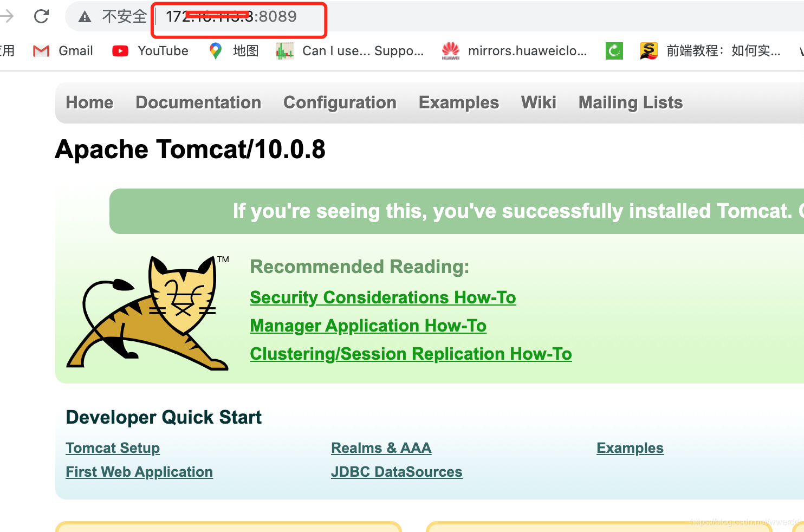The width and height of the screenshot is (804, 532).
Task: Click the not-secure warning triangle icon
Action: pyautogui.click(x=85, y=17)
